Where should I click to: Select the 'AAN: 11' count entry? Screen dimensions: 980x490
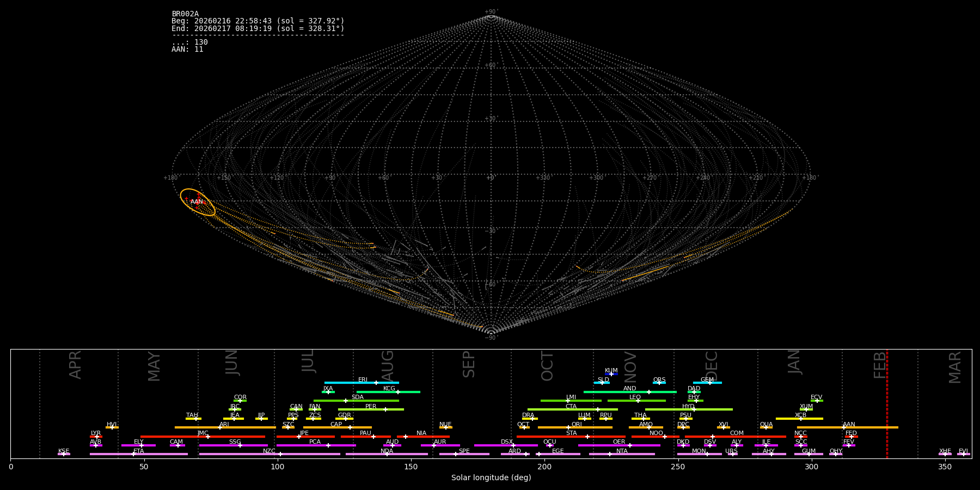tap(187, 50)
